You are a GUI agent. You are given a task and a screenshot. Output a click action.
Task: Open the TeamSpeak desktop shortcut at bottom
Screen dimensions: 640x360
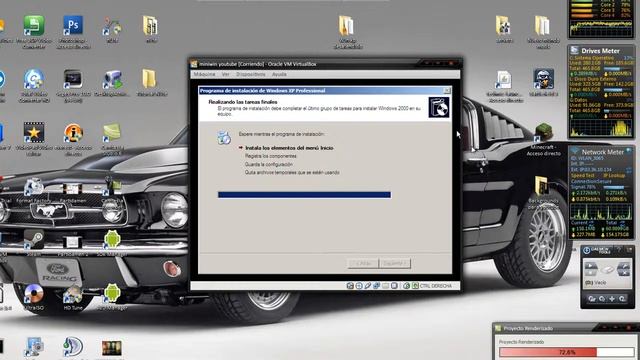(x=73, y=348)
